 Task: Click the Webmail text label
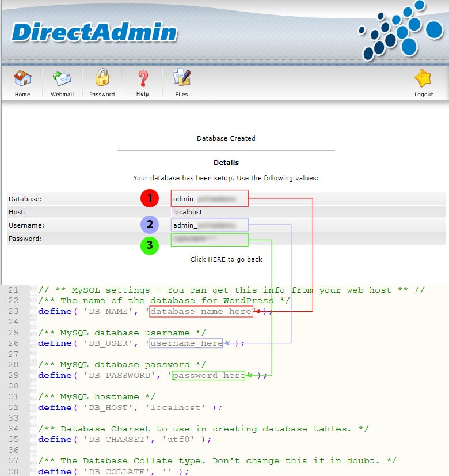(x=62, y=95)
